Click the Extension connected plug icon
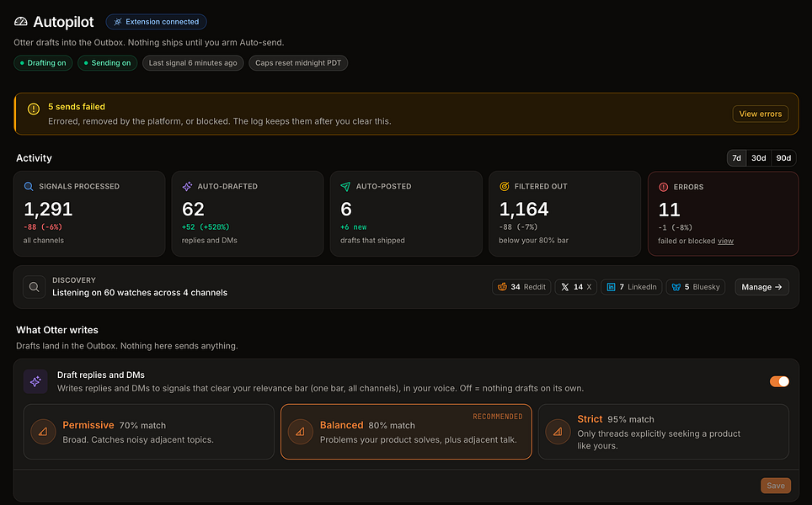This screenshot has width=812, height=505. [118, 22]
